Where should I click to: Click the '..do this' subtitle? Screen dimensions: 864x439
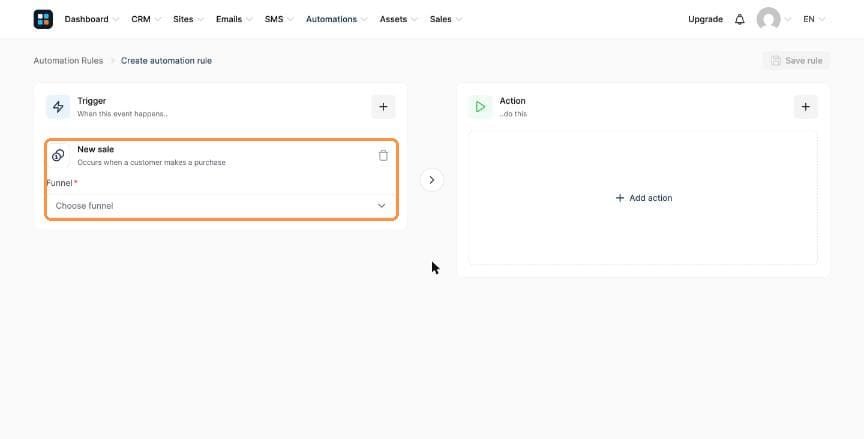point(513,114)
